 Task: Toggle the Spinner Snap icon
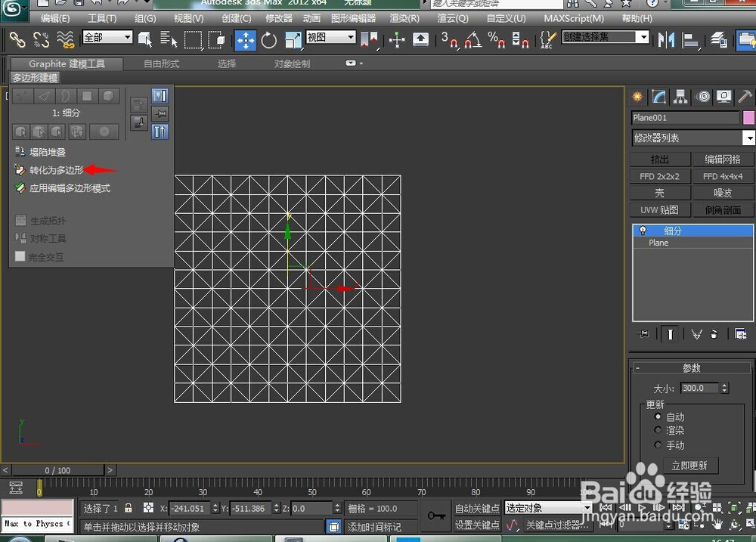[x=520, y=39]
